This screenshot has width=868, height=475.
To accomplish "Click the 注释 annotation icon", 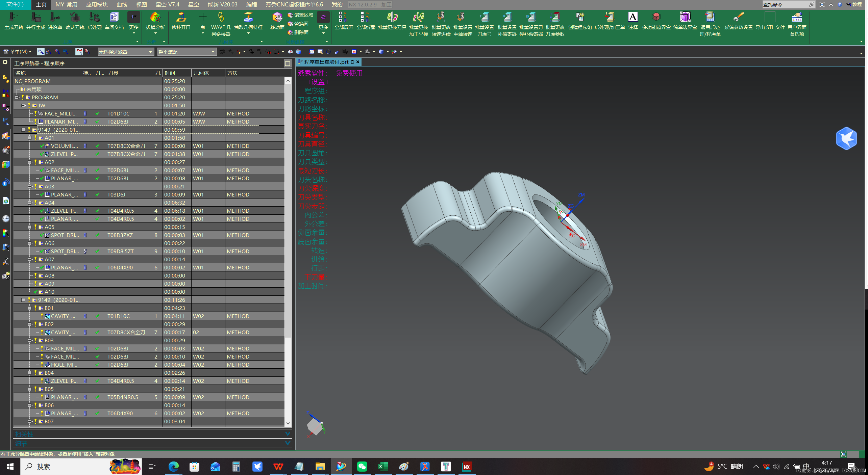I will (633, 18).
